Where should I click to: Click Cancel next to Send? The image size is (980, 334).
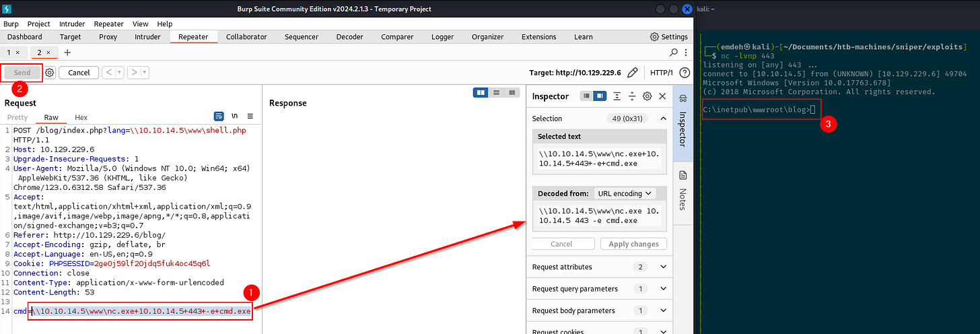[x=79, y=72]
